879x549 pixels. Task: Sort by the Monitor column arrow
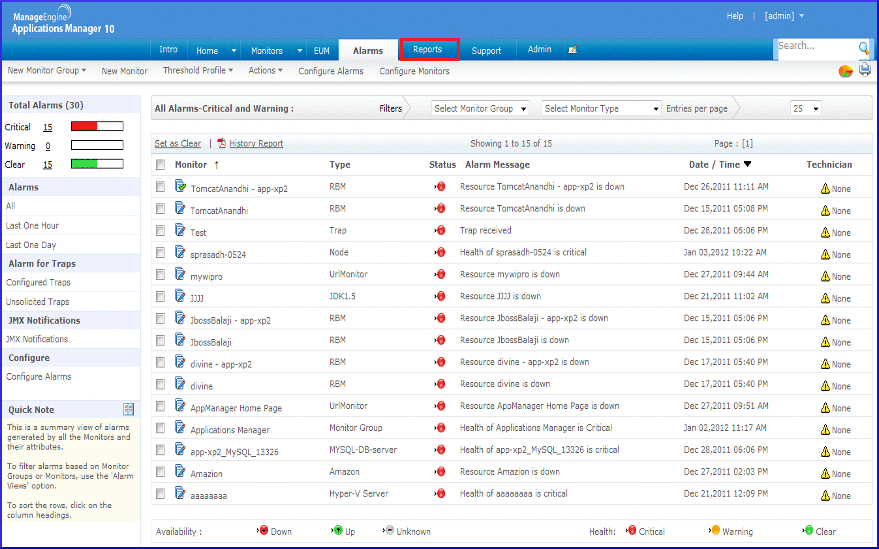[216, 165]
